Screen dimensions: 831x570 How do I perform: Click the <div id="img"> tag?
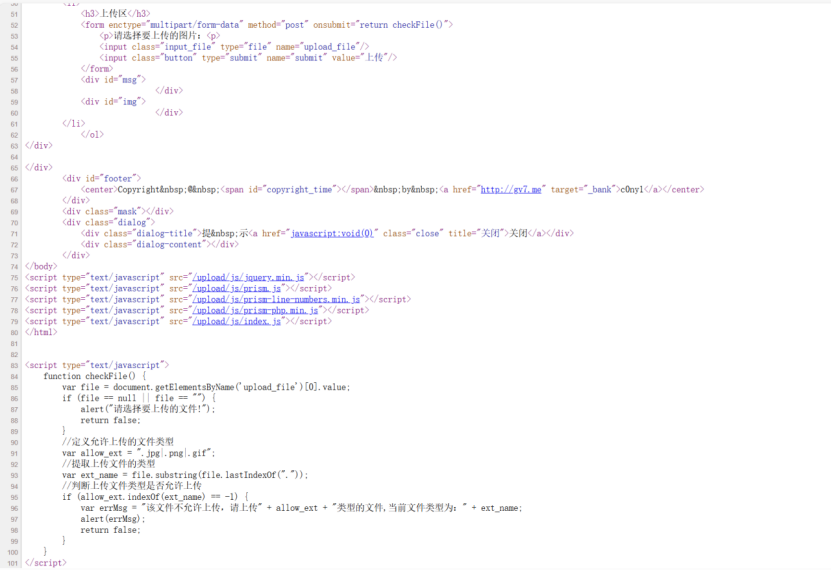113,102
